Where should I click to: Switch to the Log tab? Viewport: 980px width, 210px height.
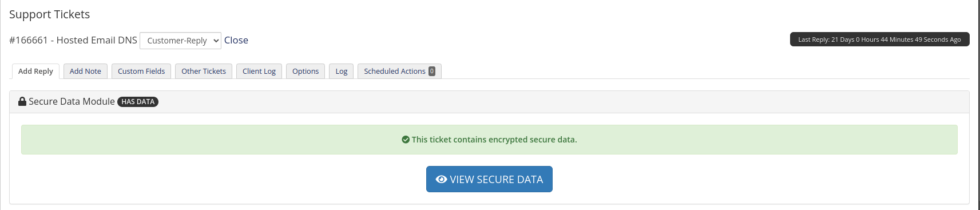[x=342, y=71]
